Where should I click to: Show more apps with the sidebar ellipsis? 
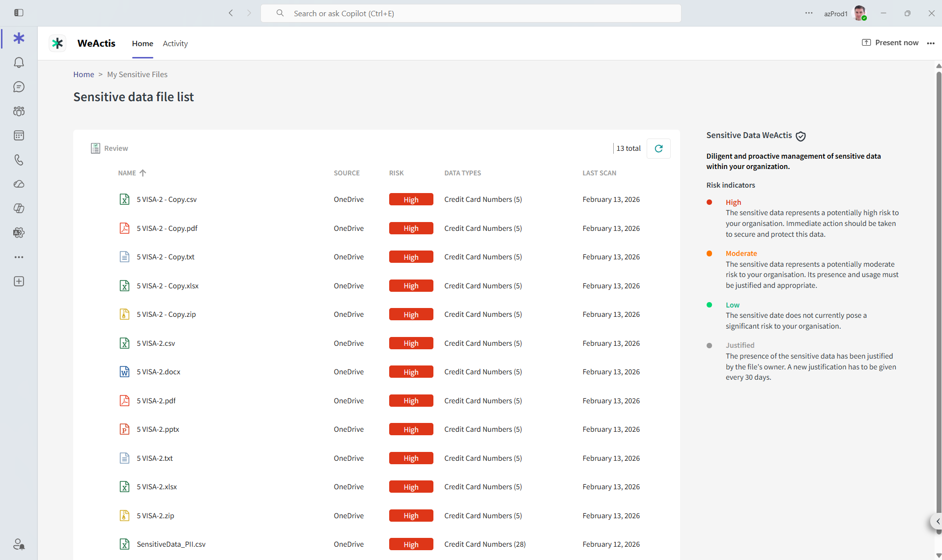click(19, 257)
